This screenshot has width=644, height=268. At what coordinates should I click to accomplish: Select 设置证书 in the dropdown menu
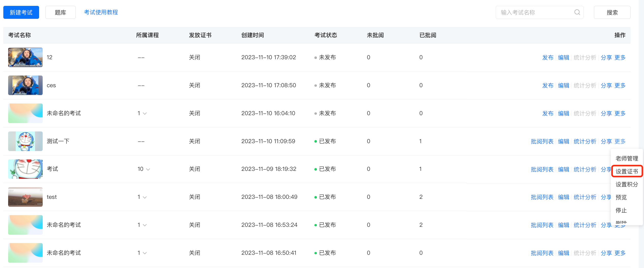coord(627,171)
